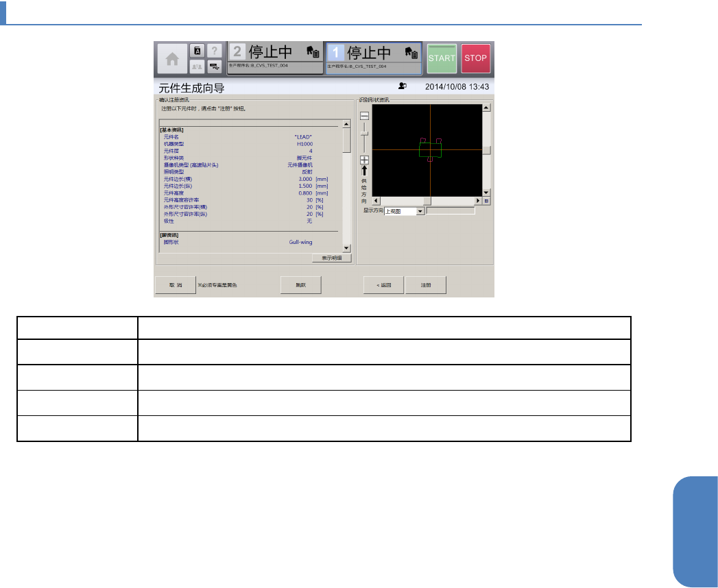Click the 表示明细 details button
The height and width of the screenshot is (588, 718).
click(332, 258)
